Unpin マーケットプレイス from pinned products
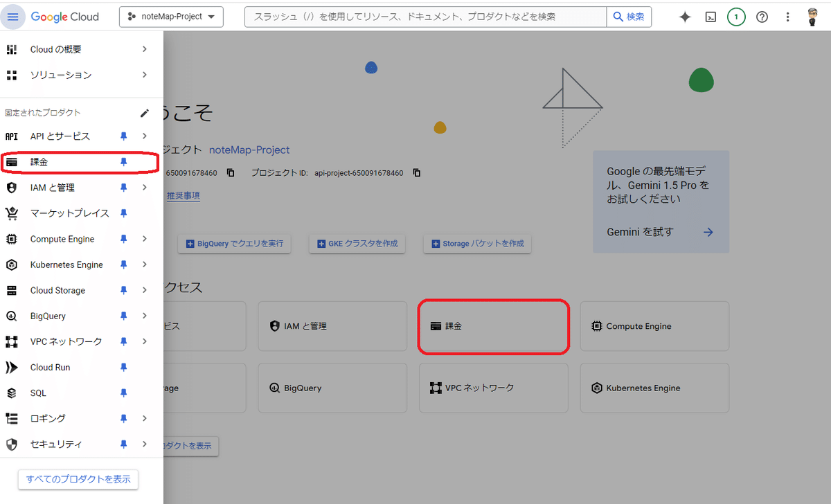This screenshot has width=831, height=504. 124,213
